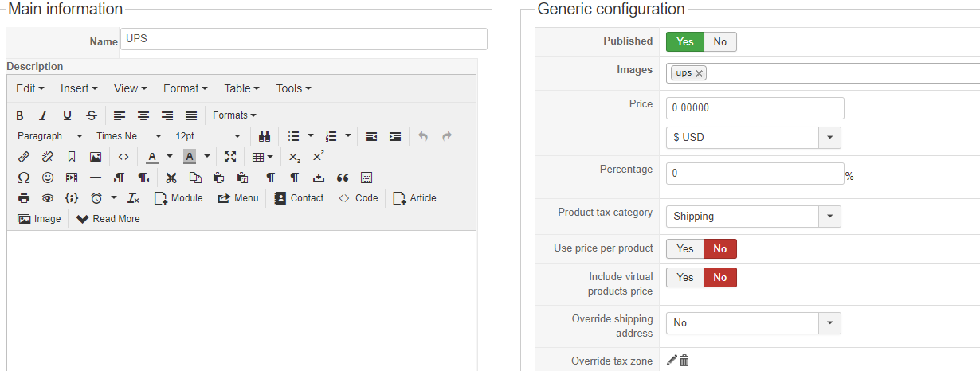Click the Find and Replace binoculars icon

pos(265,136)
